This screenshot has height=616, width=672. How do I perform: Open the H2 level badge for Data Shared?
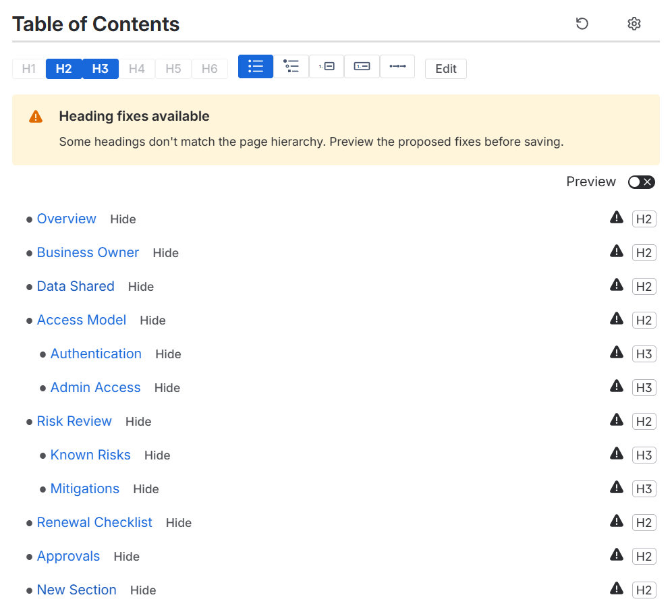[x=644, y=286]
